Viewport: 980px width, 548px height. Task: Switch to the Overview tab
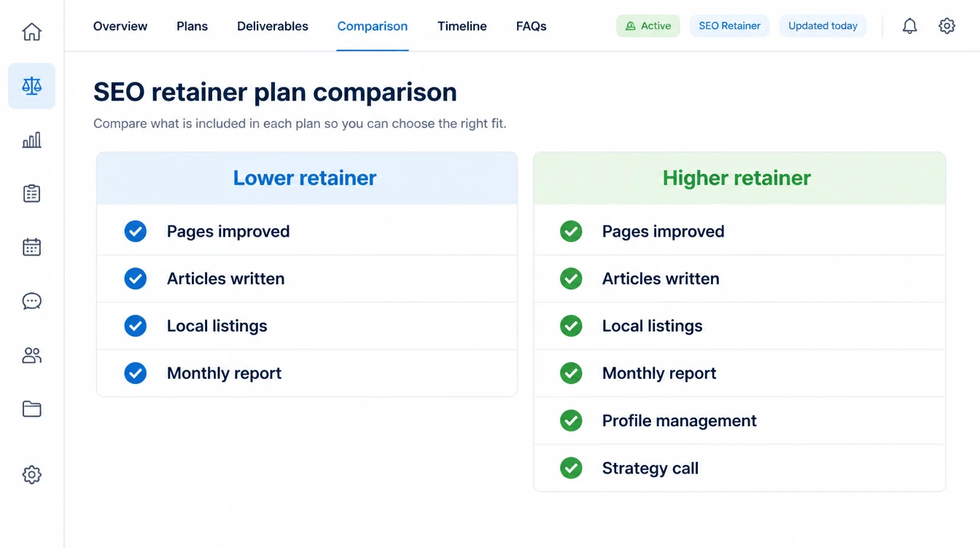(120, 26)
